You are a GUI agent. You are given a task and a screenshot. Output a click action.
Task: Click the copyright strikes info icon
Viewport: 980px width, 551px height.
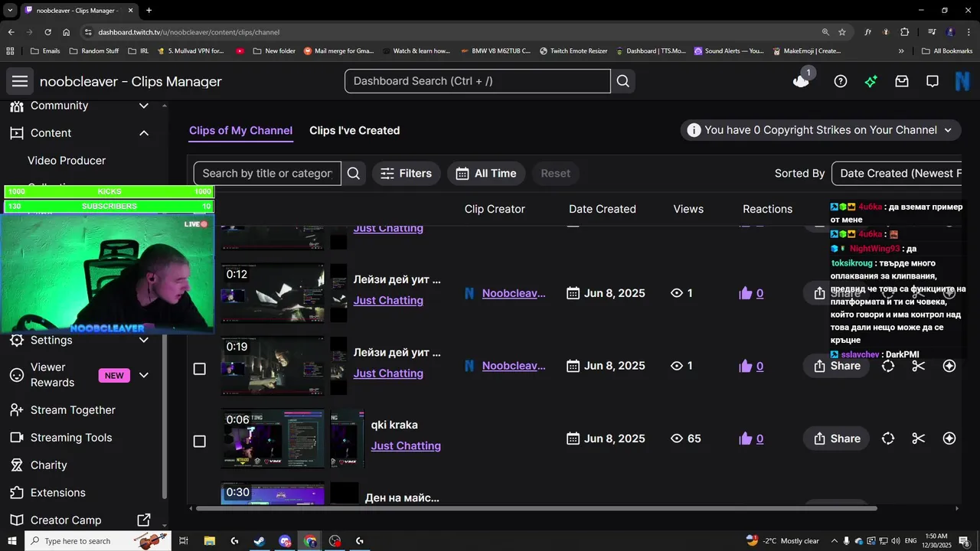click(694, 130)
